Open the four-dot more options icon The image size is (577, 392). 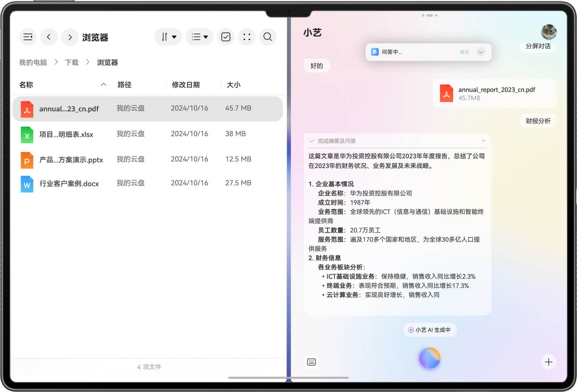(x=247, y=37)
